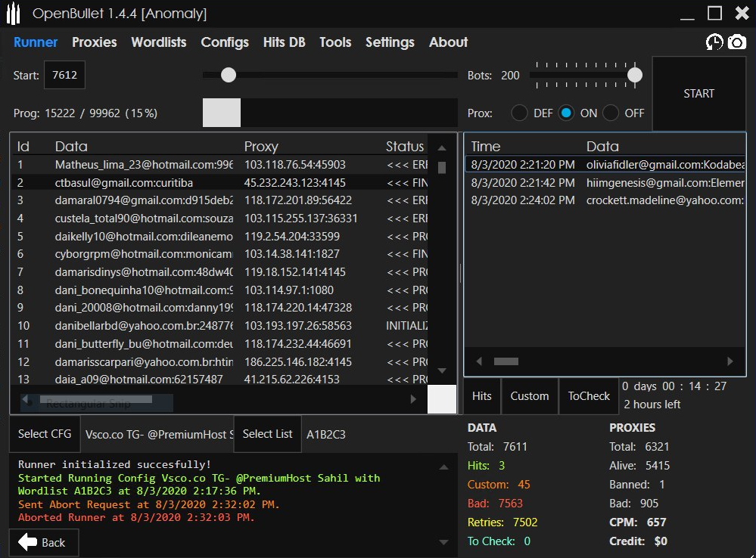Click the down arrow of the runner list scrollbar
756x558 pixels.
[x=442, y=370]
